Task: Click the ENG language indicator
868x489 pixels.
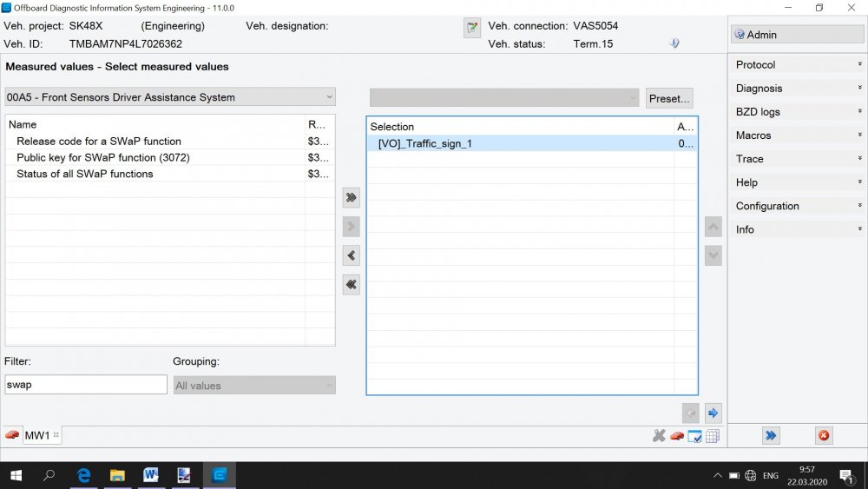Action: click(x=770, y=475)
